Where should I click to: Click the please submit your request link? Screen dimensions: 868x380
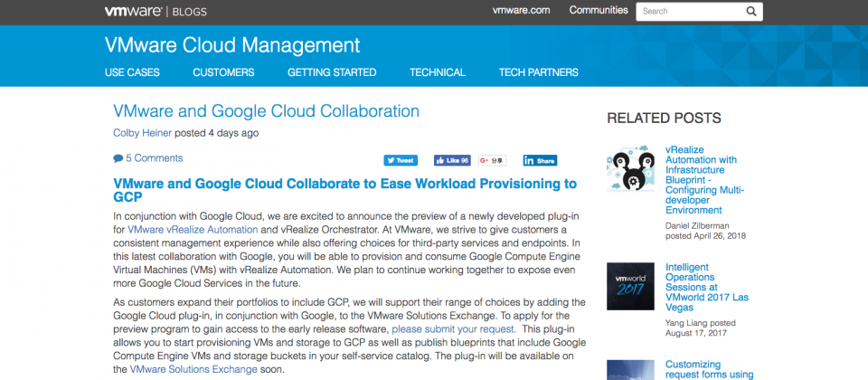454,329
